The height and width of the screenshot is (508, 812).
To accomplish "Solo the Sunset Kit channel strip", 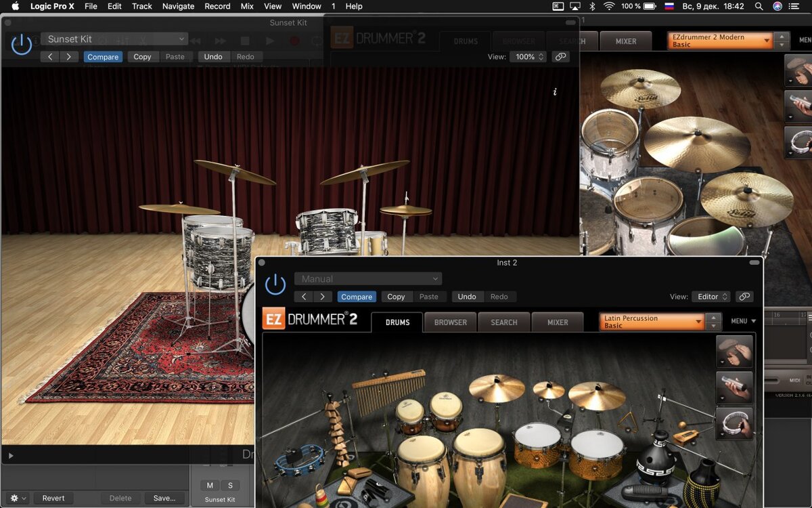I will point(230,485).
